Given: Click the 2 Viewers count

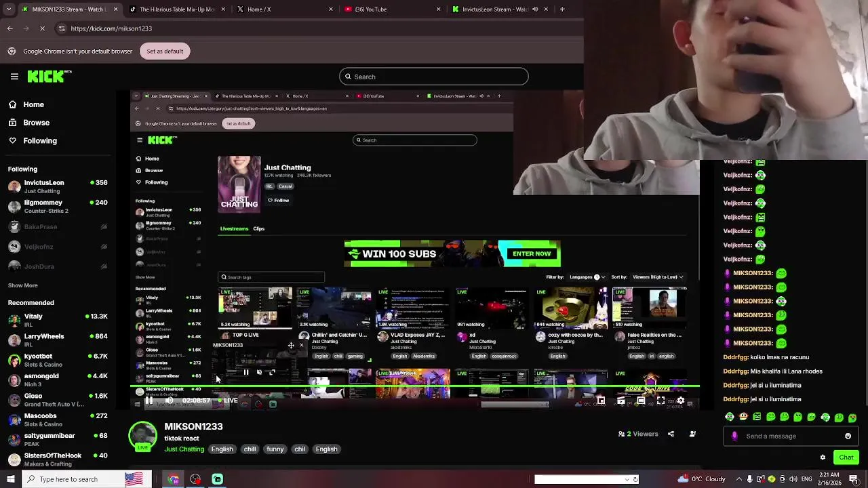Looking at the screenshot, I should [x=638, y=434].
